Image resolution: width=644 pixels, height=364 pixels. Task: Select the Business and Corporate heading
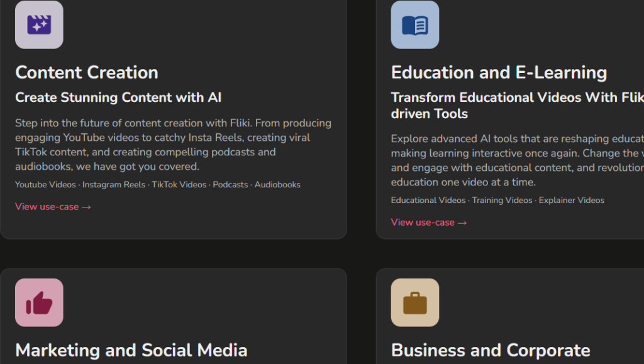point(491,350)
